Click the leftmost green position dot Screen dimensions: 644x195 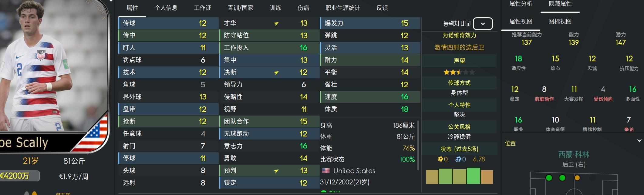tap(549, 178)
